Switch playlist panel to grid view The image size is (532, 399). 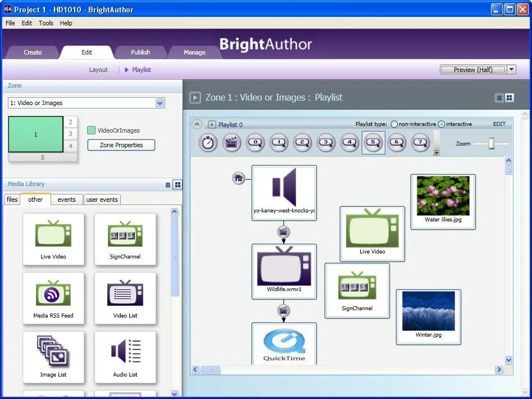(510, 98)
